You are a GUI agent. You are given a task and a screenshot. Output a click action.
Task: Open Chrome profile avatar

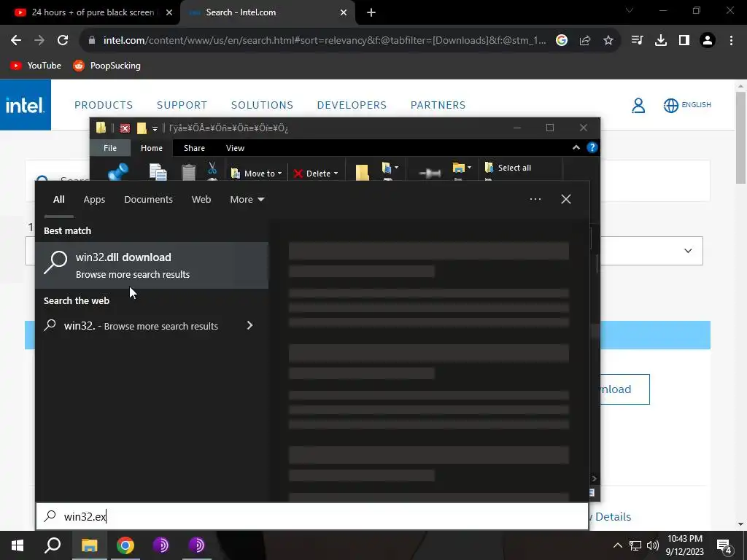(x=708, y=41)
